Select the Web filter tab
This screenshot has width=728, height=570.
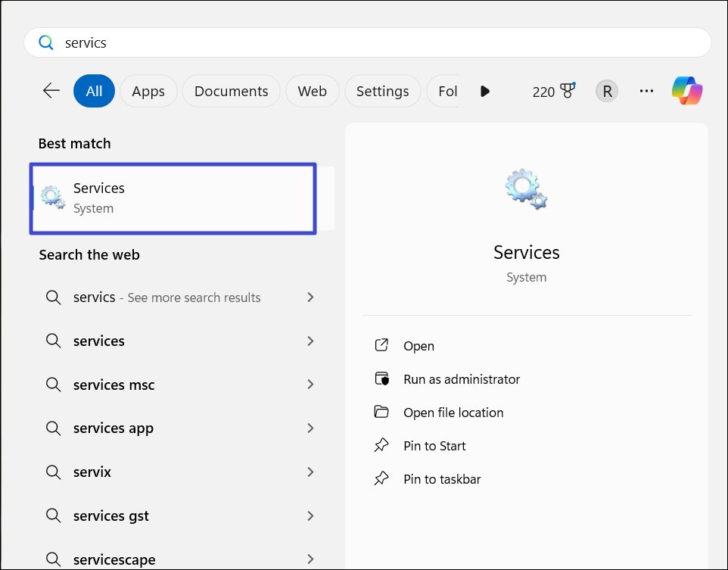[312, 91]
